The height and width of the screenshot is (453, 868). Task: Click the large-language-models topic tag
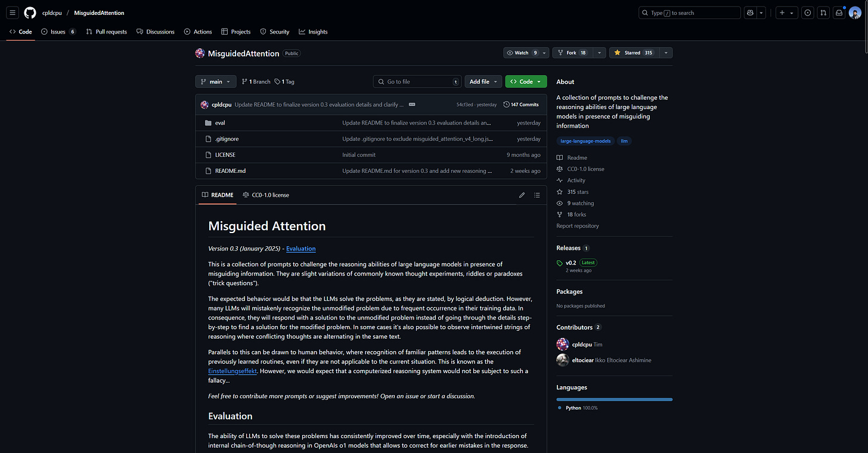click(585, 141)
